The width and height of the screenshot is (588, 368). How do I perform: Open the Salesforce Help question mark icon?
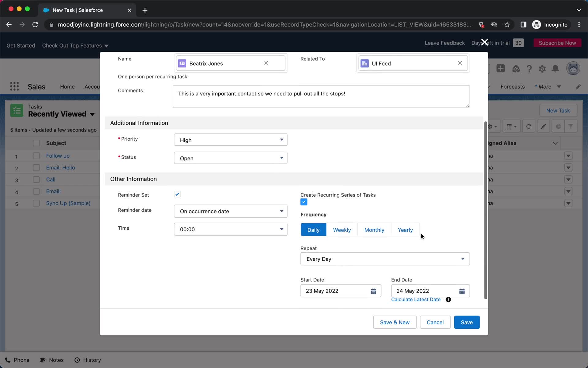pyautogui.click(x=529, y=69)
